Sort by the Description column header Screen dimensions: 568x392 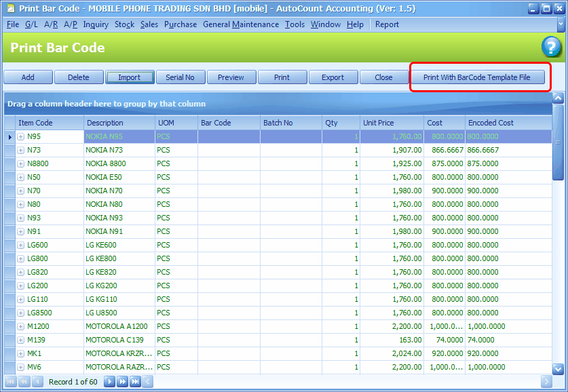click(x=119, y=123)
